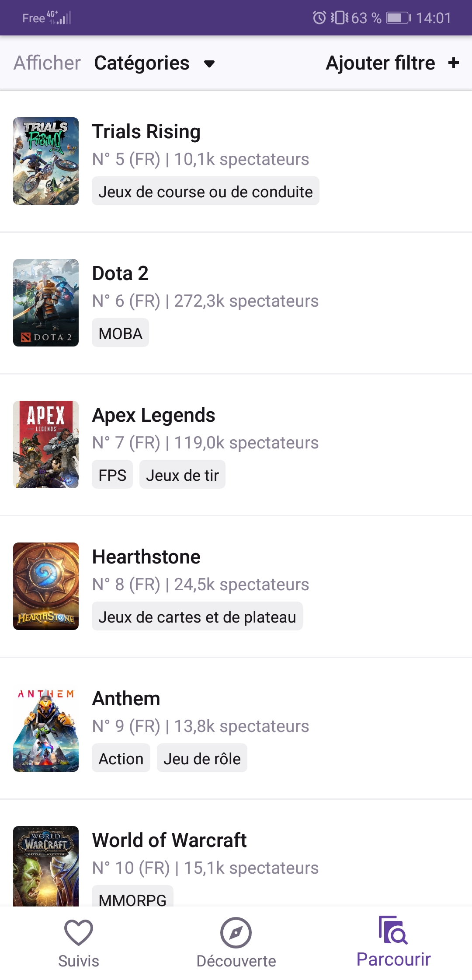Select the Parcourir browse icon

[x=393, y=930]
